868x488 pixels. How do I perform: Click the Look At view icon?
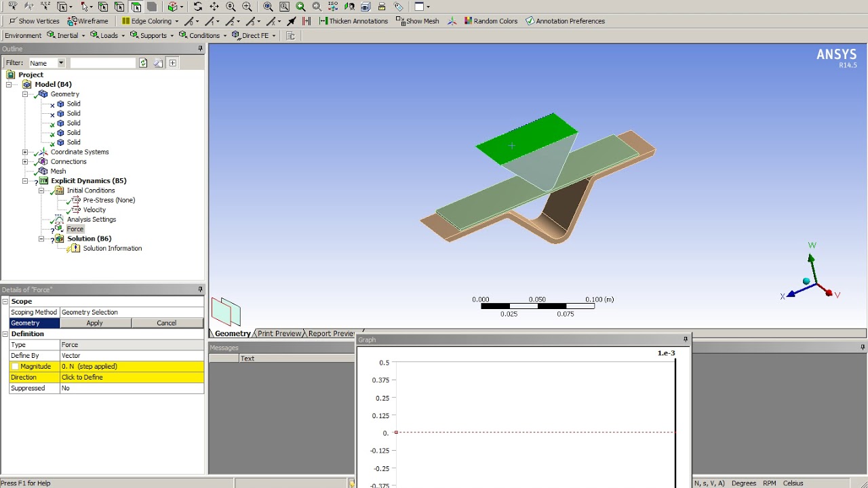click(x=349, y=6)
